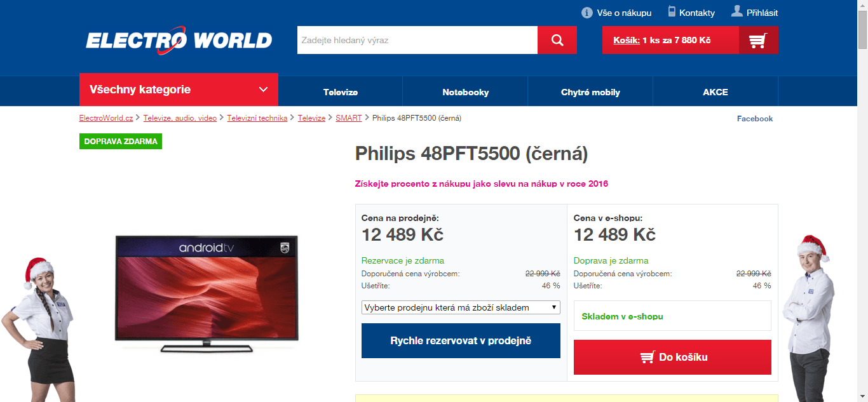
Task: Click the magnifier search button
Action: 557,40
